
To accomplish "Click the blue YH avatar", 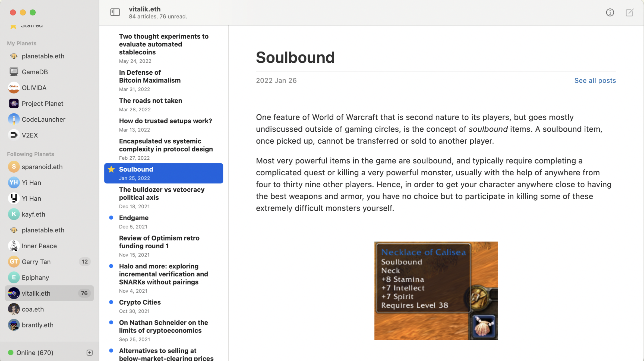I will pos(14,182).
